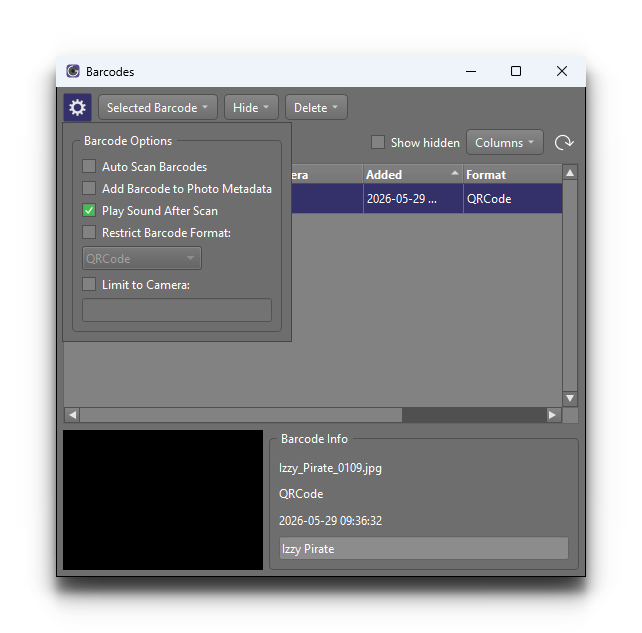This screenshot has width=642, height=633.
Task: Open the Selected Barcode dropdown
Action: [158, 108]
